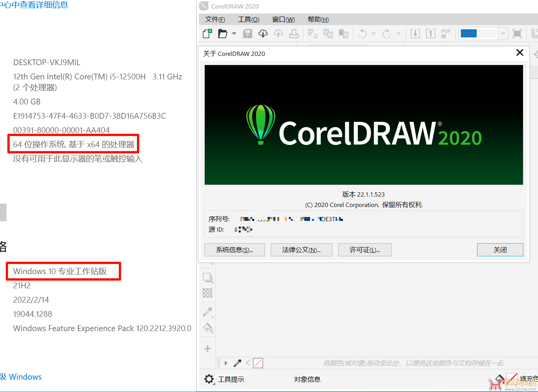Click the Export icon with up arrow
This screenshot has width=538, height=392.
(431, 34)
